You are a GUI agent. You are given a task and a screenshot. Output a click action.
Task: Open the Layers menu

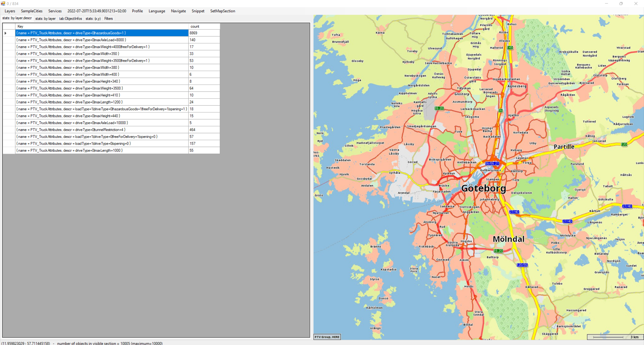coord(10,11)
